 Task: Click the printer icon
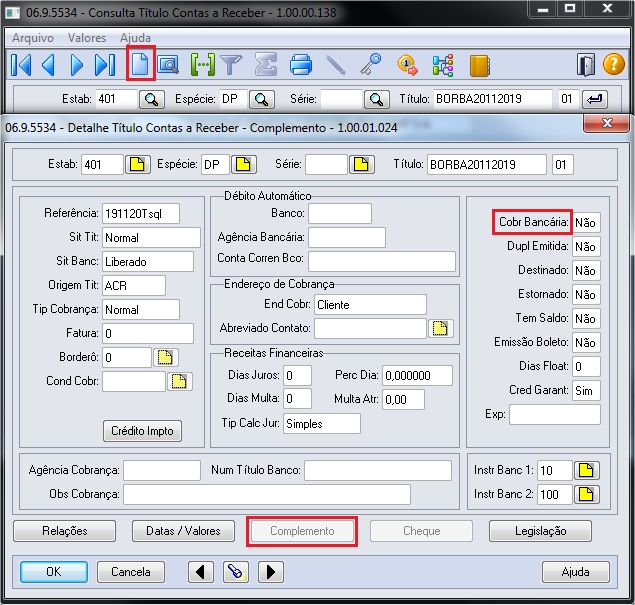(301, 64)
